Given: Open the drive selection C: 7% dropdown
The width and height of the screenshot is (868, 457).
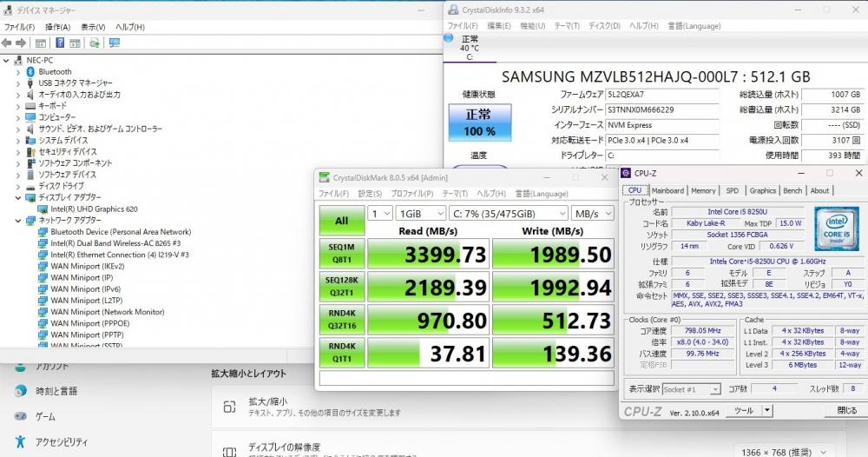Looking at the screenshot, I should click(x=508, y=213).
